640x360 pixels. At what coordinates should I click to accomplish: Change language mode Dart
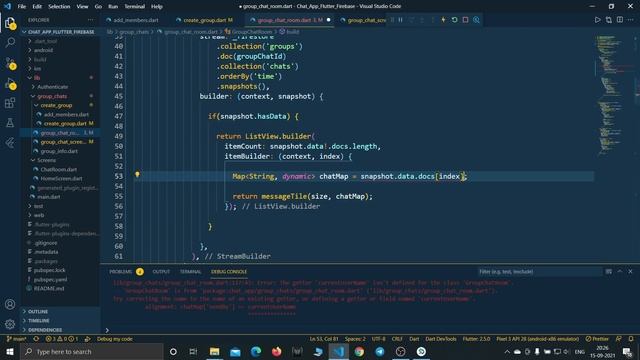coord(414,339)
